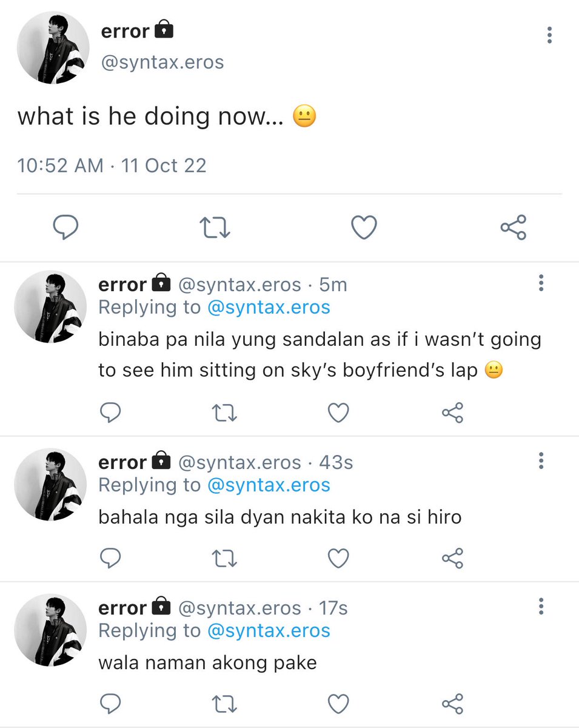
Task: Open @syntax.eros link in the 5m reply
Action: click(269, 307)
